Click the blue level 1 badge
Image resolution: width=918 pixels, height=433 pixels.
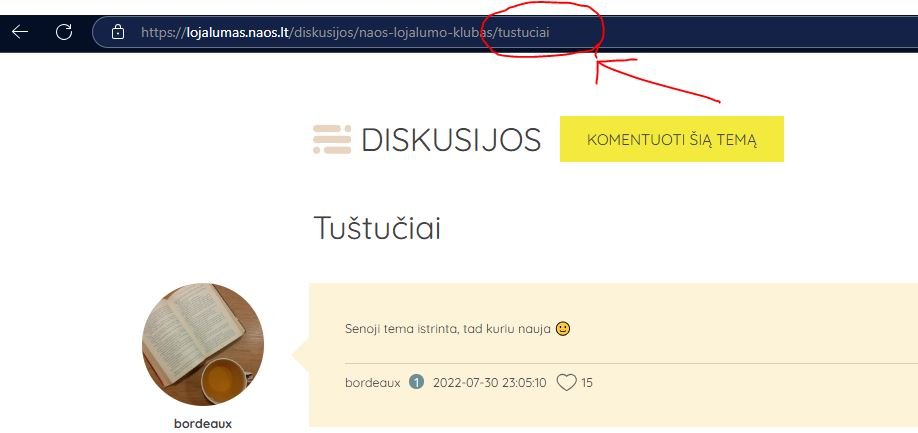click(416, 383)
